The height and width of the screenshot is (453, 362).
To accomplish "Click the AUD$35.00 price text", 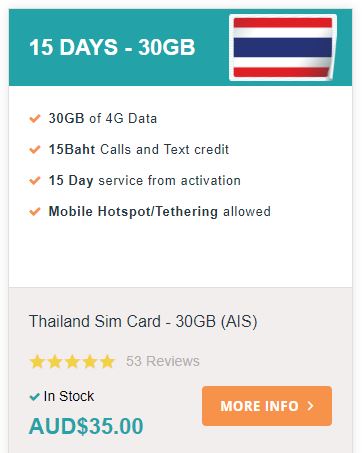I will click(86, 426).
